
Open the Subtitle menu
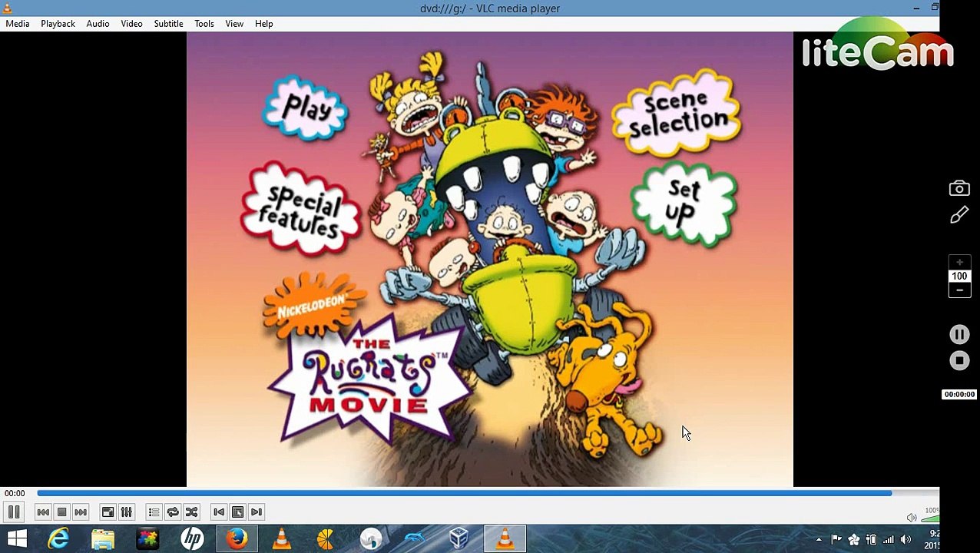pos(168,24)
